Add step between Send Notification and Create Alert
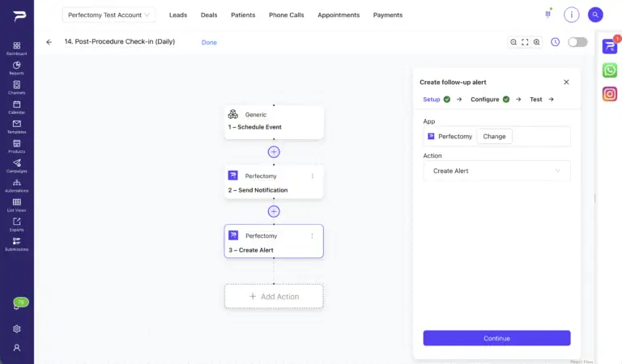The height and width of the screenshot is (364, 622). (274, 211)
